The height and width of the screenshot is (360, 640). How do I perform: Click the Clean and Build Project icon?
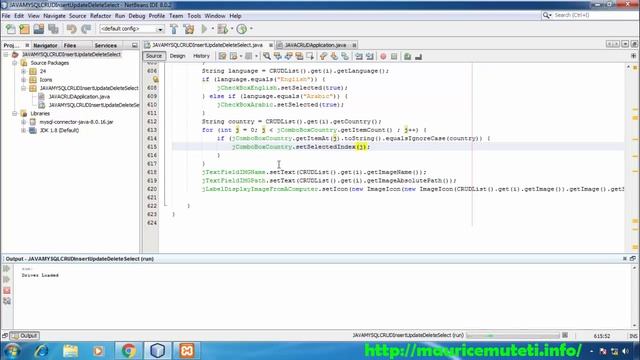pyautogui.click(x=189, y=29)
